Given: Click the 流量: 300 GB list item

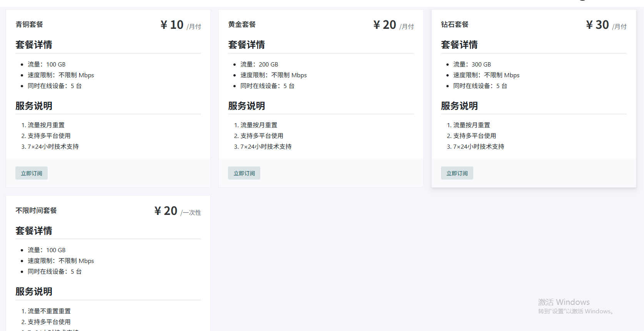Looking at the screenshot, I should 472,65.
